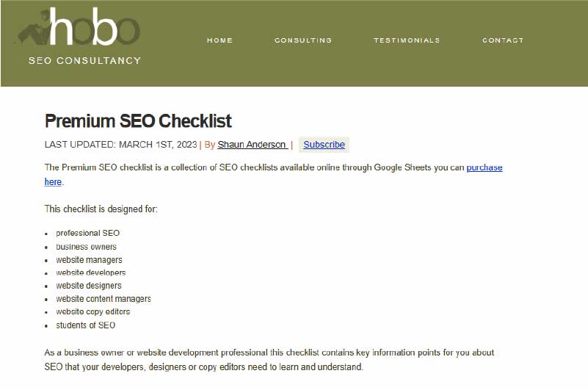Click the Premium SEO Checklist heading
This screenshot has width=588, height=390.
[138, 121]
